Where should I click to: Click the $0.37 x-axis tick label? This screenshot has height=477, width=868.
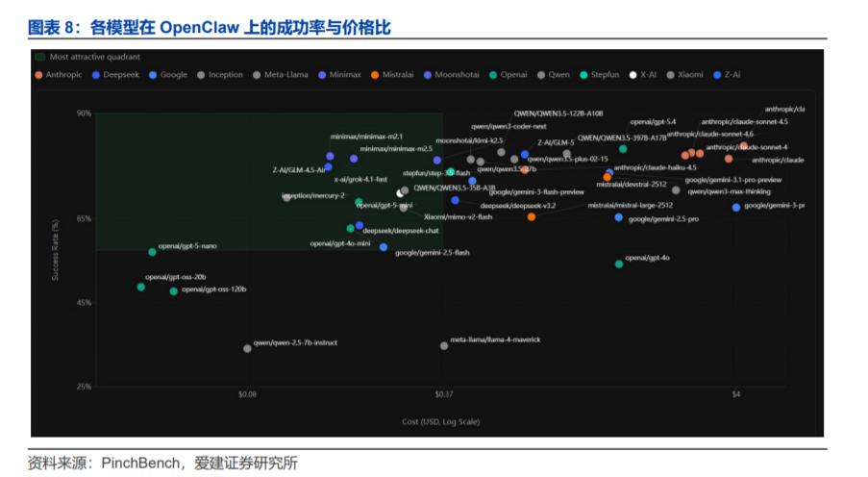click(443, 394)
